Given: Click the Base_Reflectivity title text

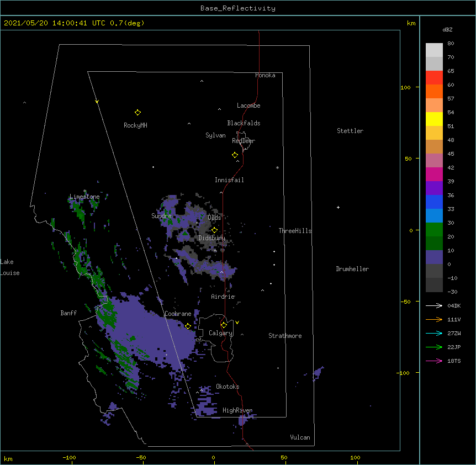Looking at the screenshot, I should tap(238, 8).
